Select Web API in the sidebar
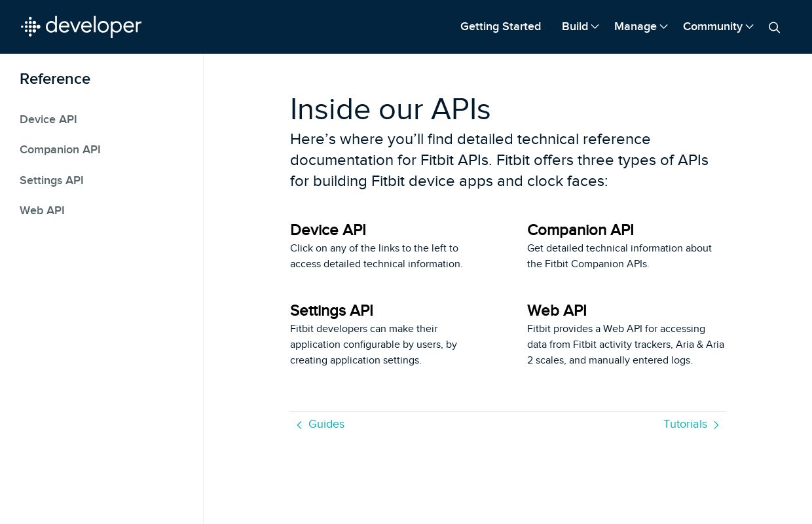 coord(42,210)
